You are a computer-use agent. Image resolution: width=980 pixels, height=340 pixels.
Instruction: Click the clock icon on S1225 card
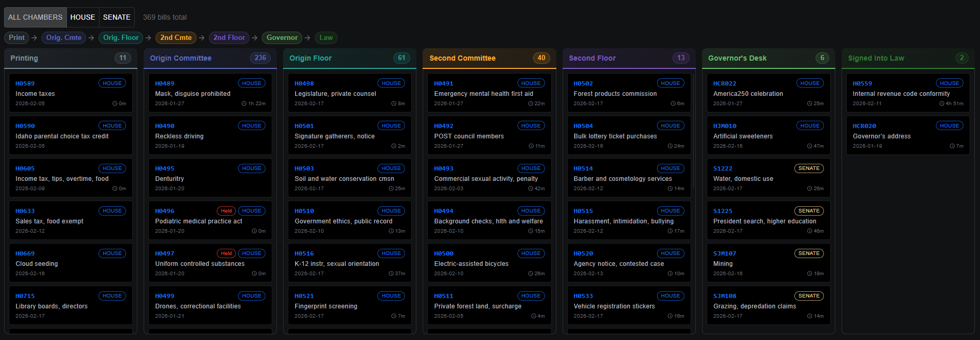pyautogui.click(x=809, y=231)
